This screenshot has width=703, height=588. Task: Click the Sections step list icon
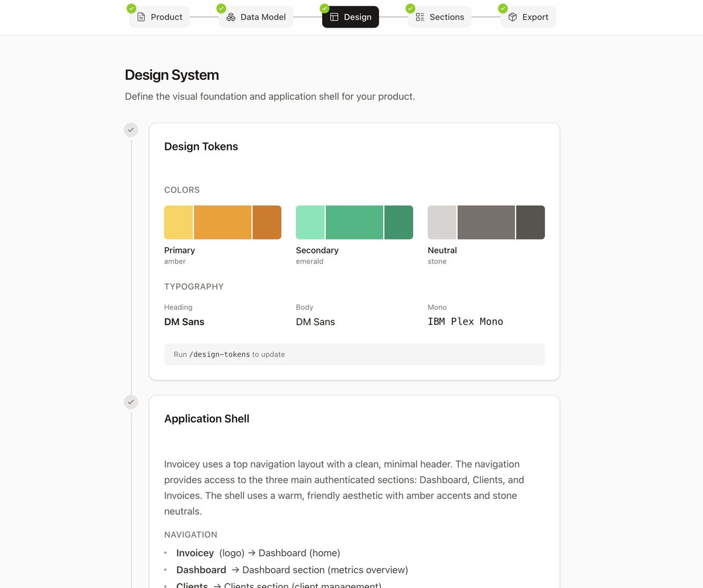pyautogui.click(x=419, y=17)
